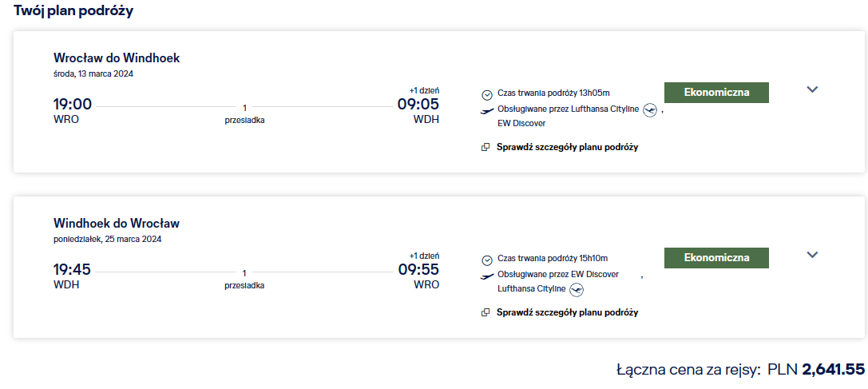Select Ekonomiczna class for the outbound flight
This screenshot has height=389, width=868.
click(716, 93)
